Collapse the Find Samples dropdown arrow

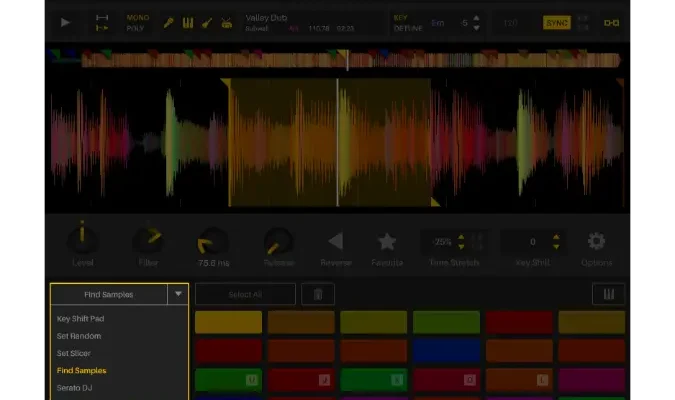[x=177, y=294]
